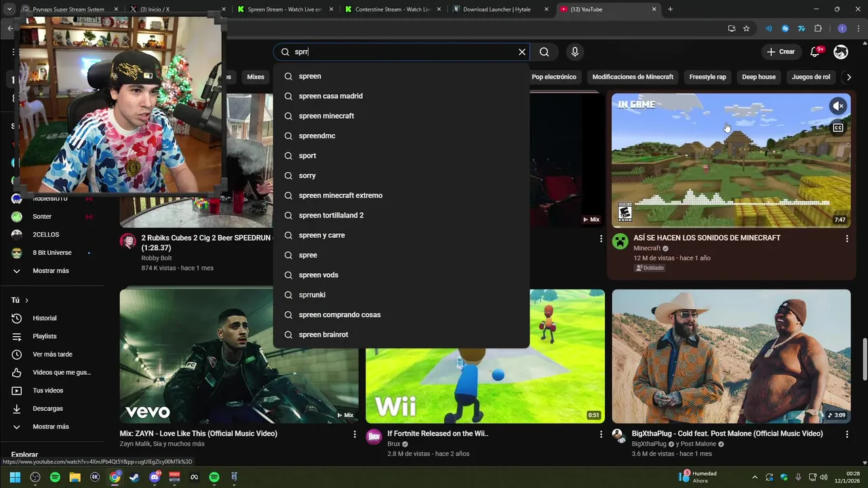Open Tus videos in sidebar

point(47,390)
